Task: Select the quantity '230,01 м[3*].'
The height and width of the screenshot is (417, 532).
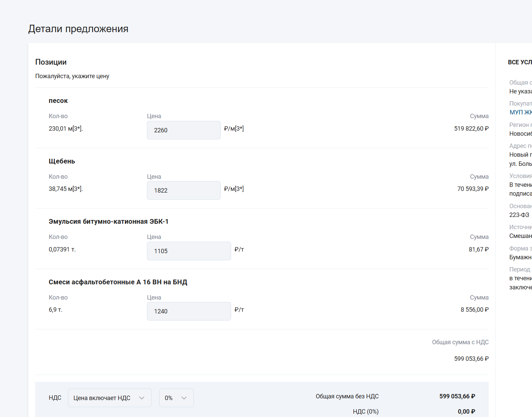Action: click(66, 129)
